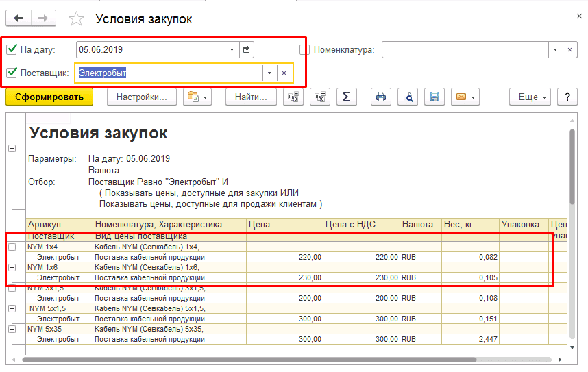
Task: Add report to favorites with star icon
Action: [x=76, y=19]
